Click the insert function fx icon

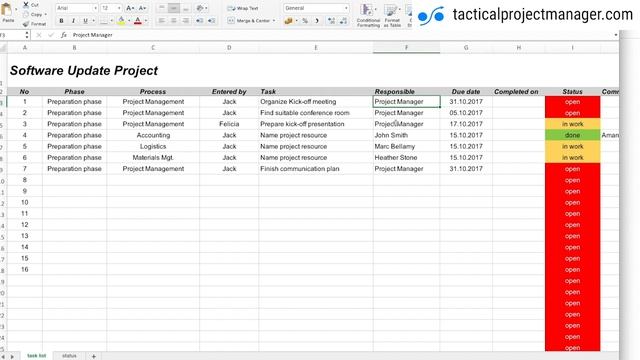64,35
